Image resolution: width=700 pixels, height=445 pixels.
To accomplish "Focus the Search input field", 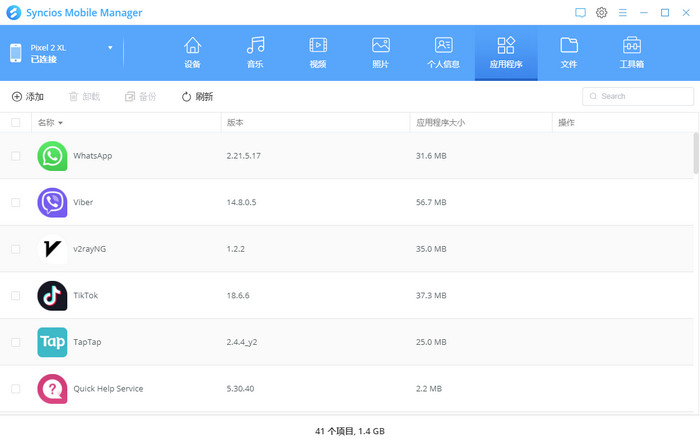I will pyautogui.click(x=638, y=96).
